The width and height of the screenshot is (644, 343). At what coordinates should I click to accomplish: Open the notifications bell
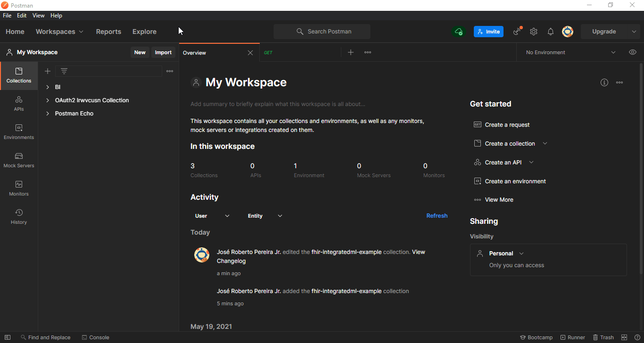coord(551,32)
